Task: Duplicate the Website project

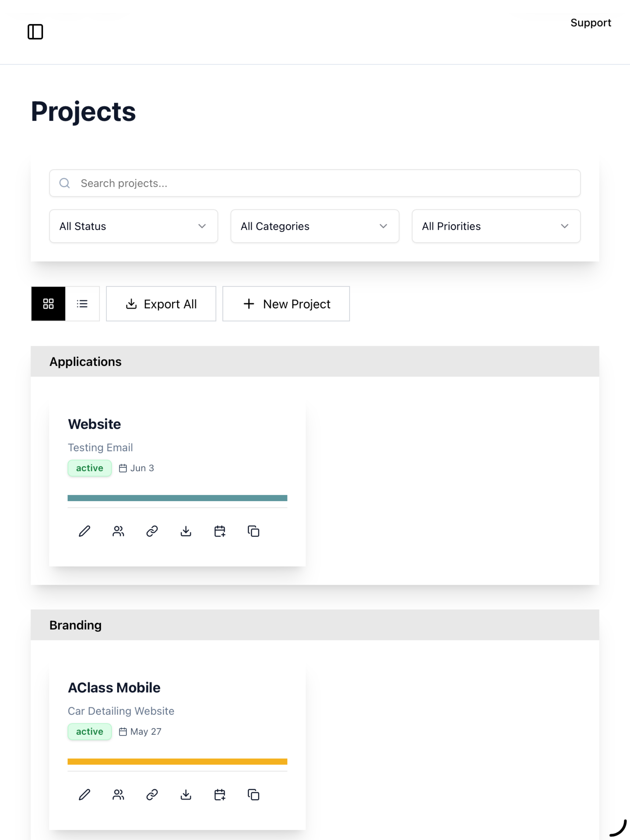Action: [253, 531]
